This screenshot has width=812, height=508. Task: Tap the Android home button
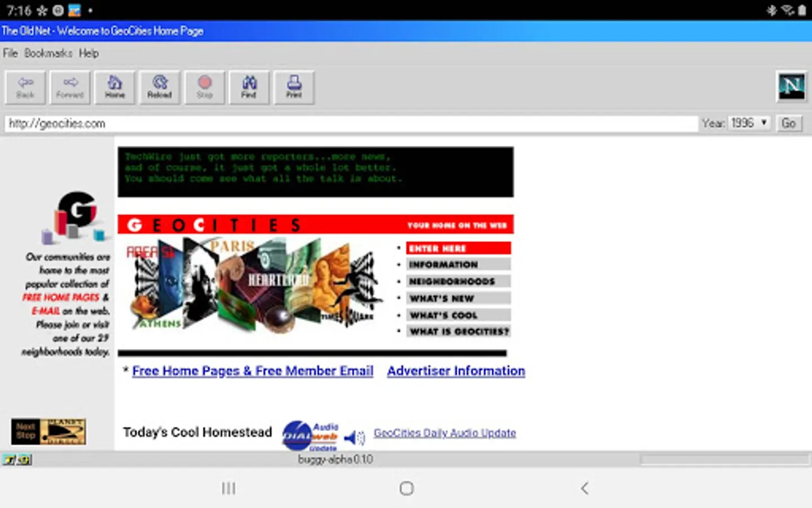pyautogui.click(x=407, y=488)
